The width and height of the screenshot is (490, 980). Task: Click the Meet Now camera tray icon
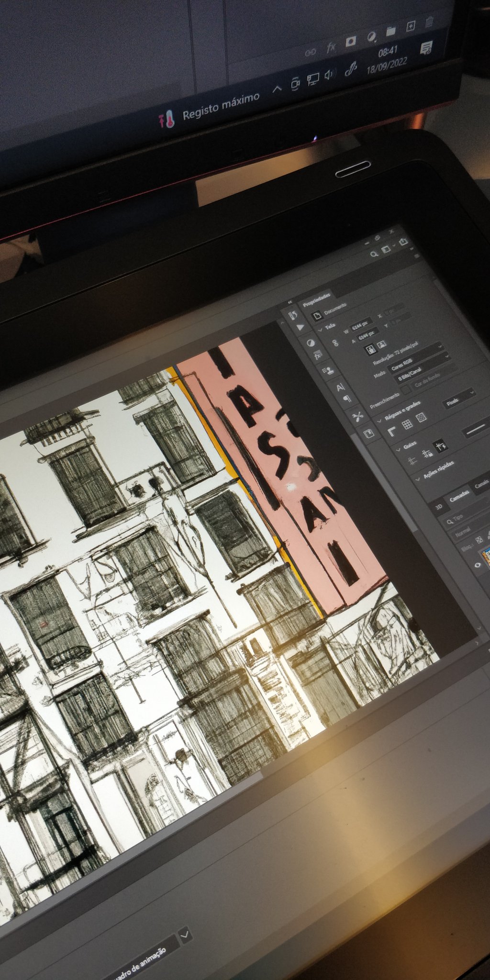click(x=295, y=84)
